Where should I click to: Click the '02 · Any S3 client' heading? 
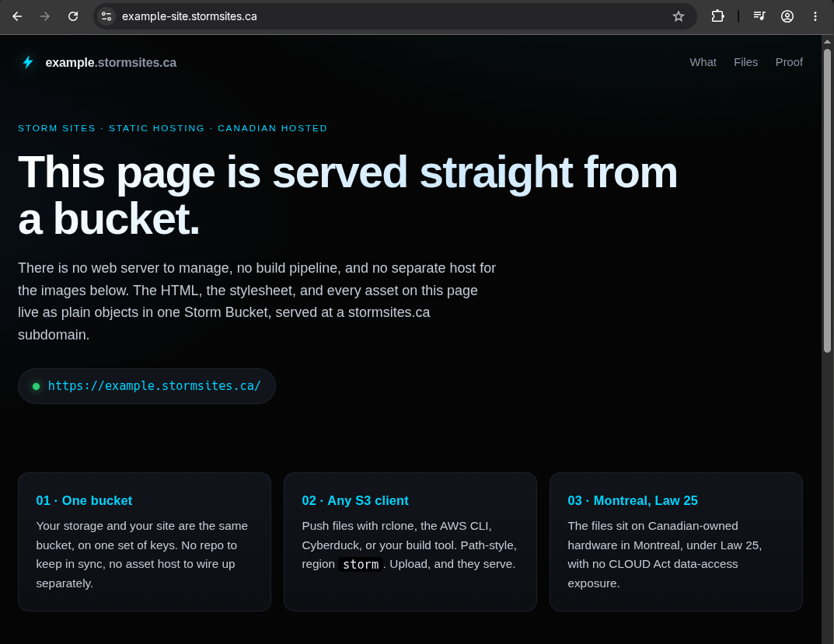pyautogui.click(x=354, y=500)
